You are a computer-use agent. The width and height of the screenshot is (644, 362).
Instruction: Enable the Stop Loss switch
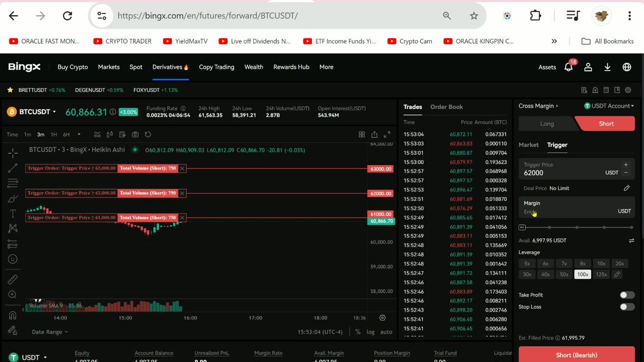click(x=627, y=307)
